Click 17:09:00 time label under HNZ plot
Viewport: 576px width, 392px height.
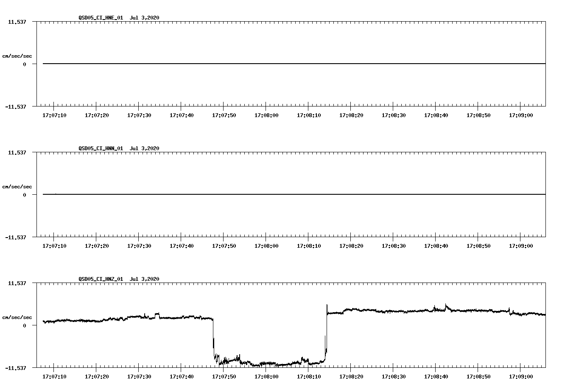(521, 376)
